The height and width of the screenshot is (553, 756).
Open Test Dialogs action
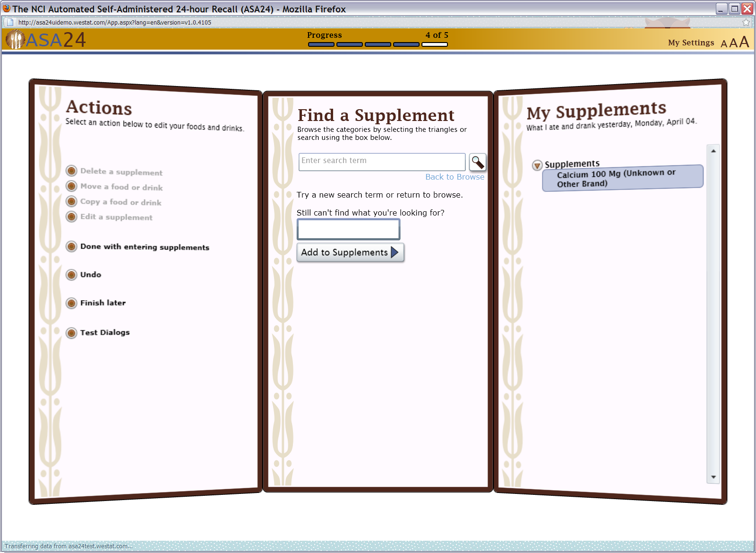point(105,332)
